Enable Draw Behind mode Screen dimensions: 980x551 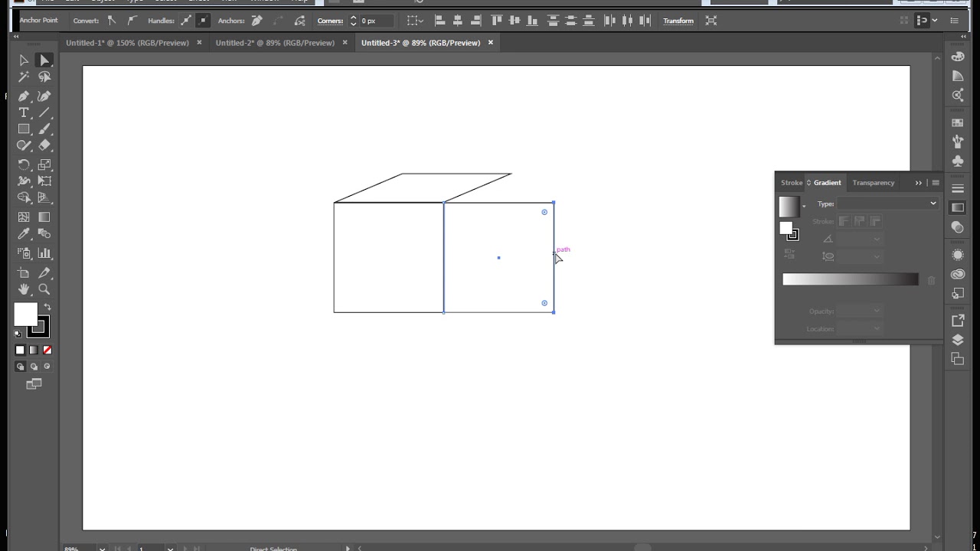point(34,367)
